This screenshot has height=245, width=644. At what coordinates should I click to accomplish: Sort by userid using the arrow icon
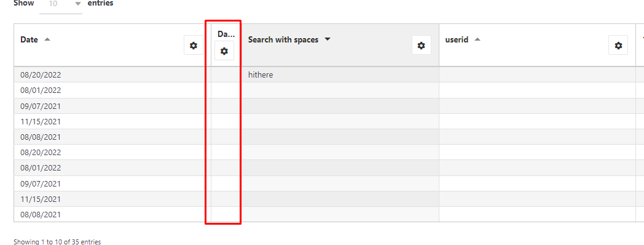point(477,39)
